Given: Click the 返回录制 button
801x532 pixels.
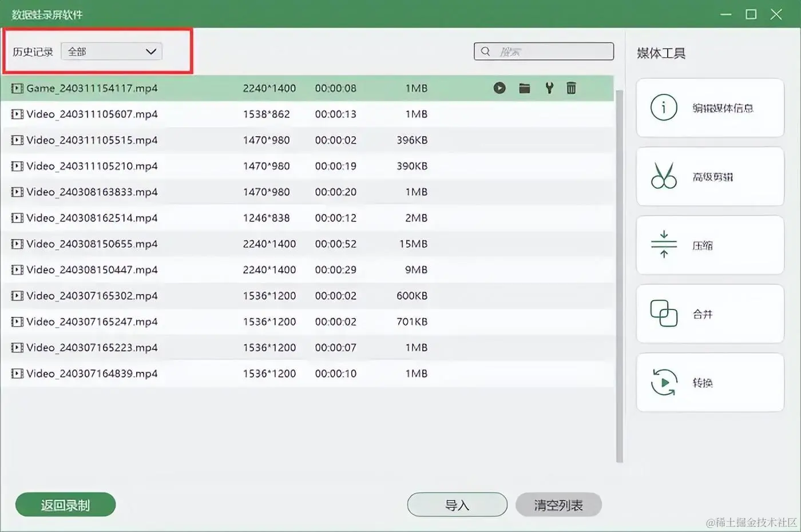Looking at the screenshot, I should [x=65, y=505].
